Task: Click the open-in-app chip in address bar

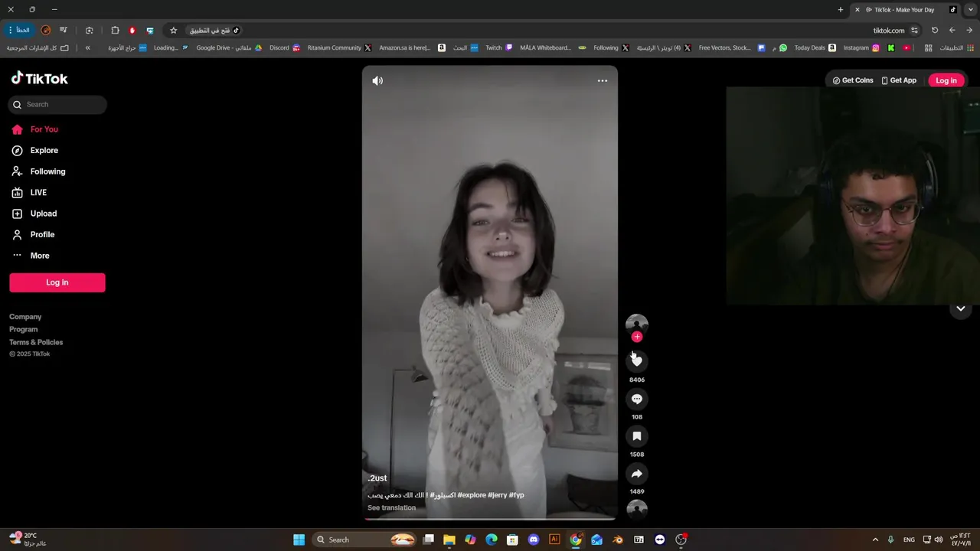Action: [214, 31]
